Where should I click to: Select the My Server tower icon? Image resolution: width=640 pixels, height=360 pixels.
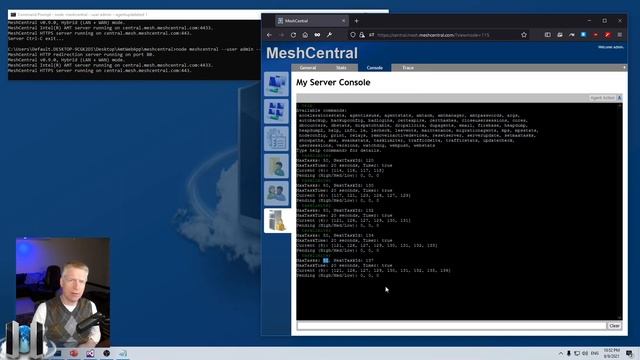pyautogui.click(x=277, y=220)
